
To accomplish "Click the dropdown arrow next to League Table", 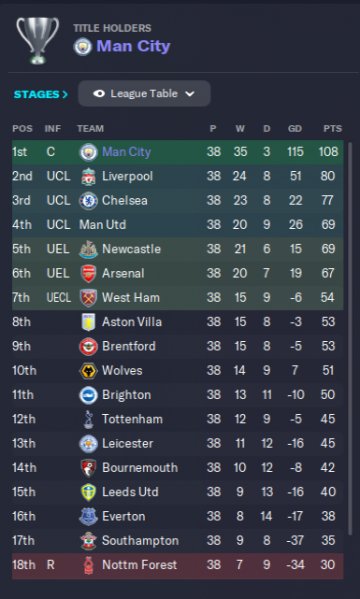I will tap(190, 94).
